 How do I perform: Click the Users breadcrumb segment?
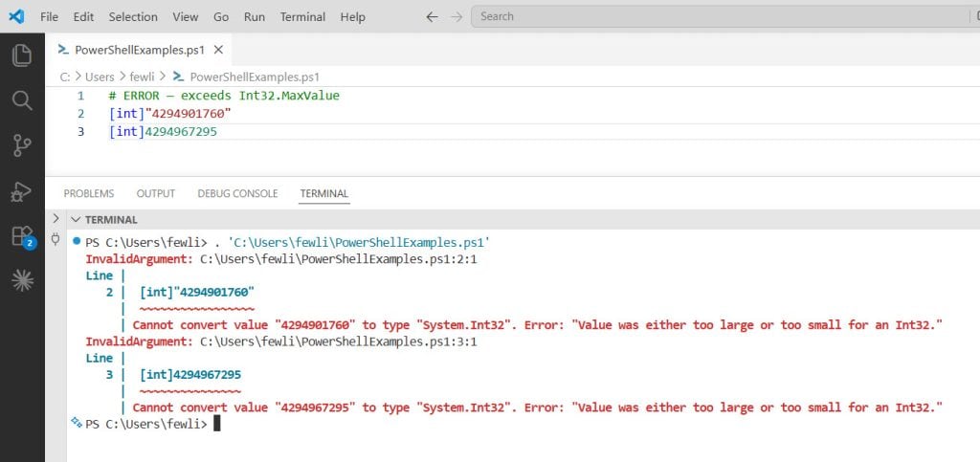pos(100,77)
